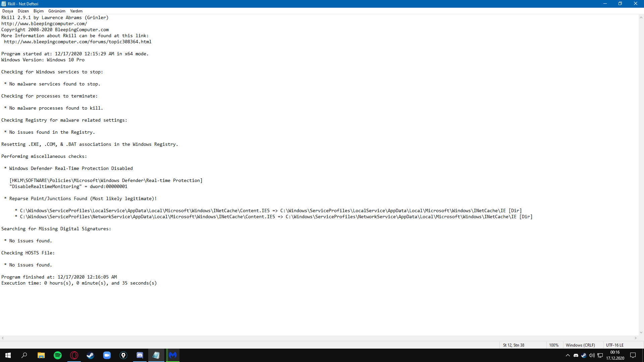Click 'Windows Defender Real-Time Protection Disabled' line
644x362 pixels.
pos(68,168)
